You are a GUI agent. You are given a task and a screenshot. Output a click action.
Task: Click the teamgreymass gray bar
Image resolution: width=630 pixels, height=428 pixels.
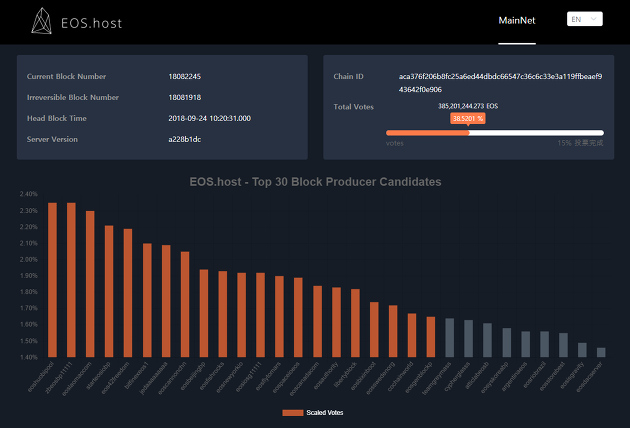click(450, 338)
